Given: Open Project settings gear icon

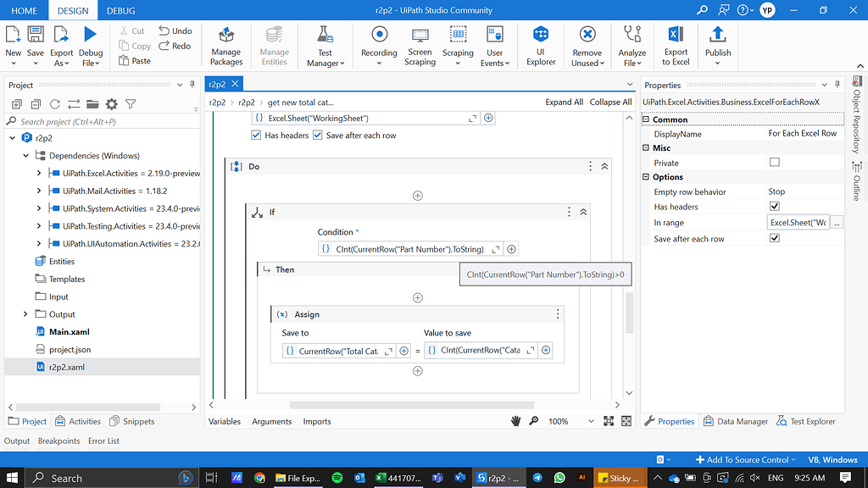Looking at the screenshot, I should click(112, 104).
